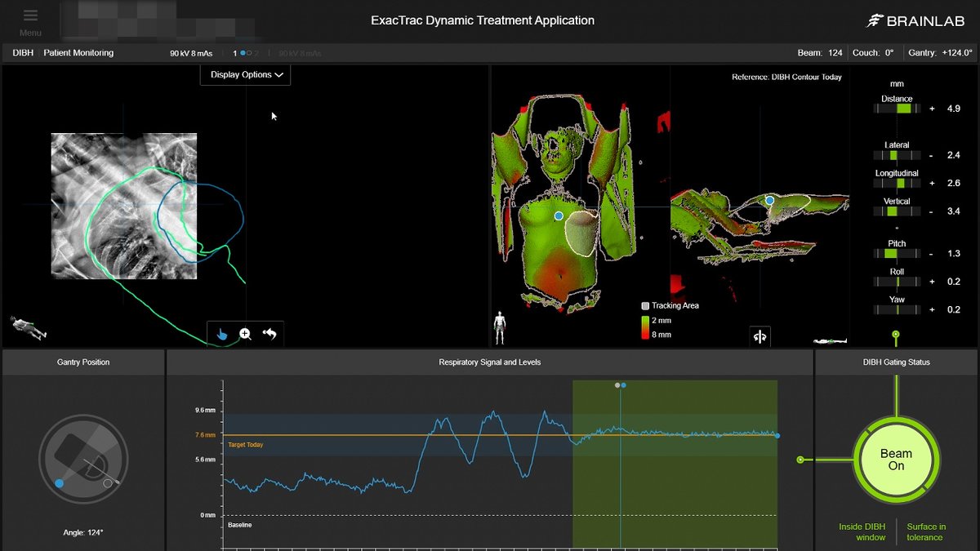Click the Beam On gating status button
The height and width of the screenshot is (551, 980).
pos(896,460)
